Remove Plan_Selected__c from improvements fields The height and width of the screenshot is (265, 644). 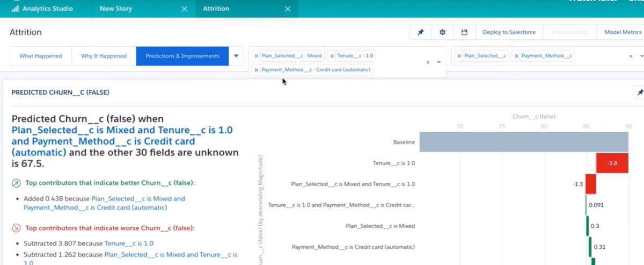[x=459, y=56]
